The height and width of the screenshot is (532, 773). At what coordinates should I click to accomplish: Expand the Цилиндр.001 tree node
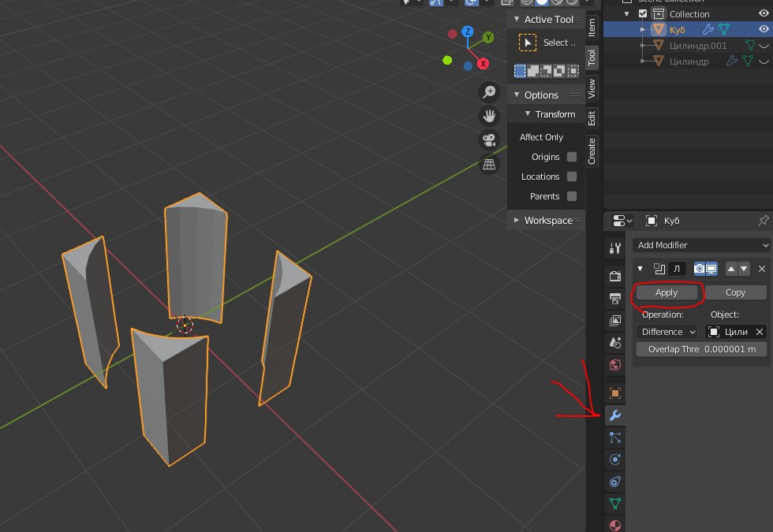(642, 46)
